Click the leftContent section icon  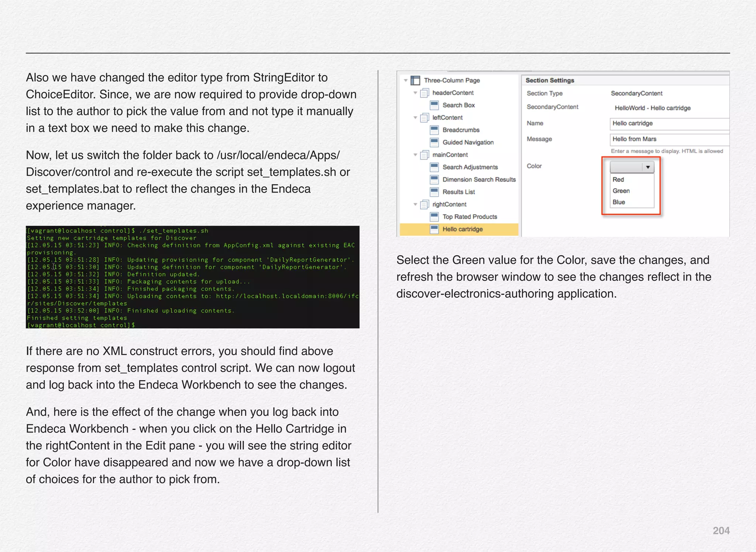pyautogui.click(x=425, y=118)
